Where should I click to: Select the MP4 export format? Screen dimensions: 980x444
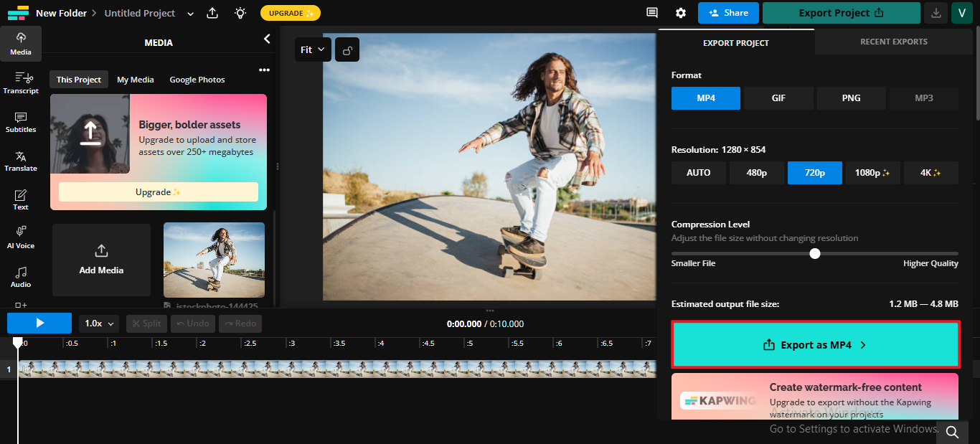705,98
